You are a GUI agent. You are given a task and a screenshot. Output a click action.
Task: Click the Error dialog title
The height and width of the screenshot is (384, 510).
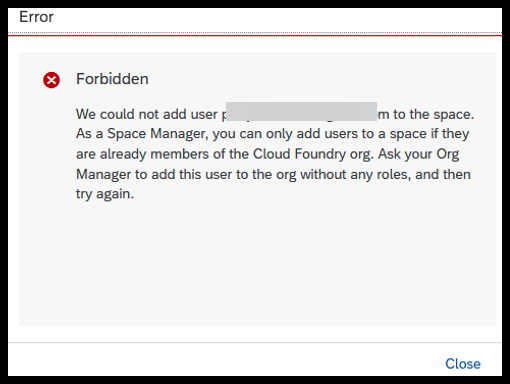click(36, 17)
